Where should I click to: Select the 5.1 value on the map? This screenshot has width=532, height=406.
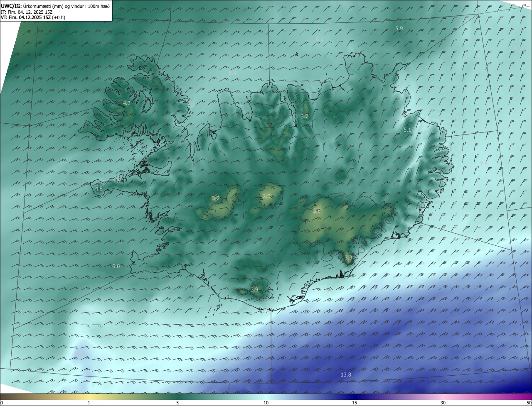(407, 130)
